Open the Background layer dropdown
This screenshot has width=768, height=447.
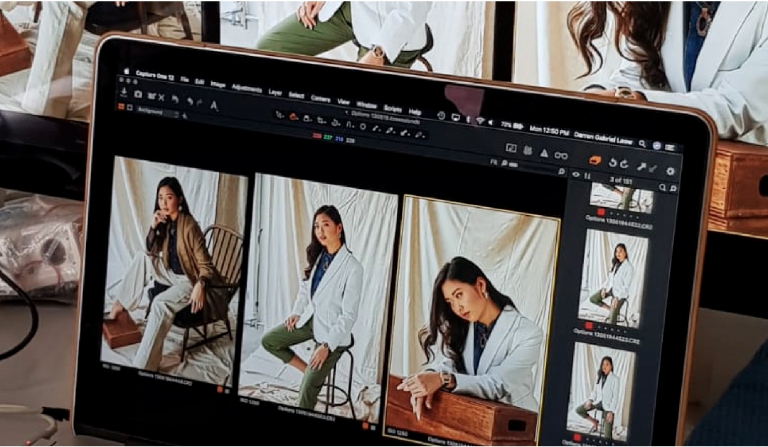pyautogui.click(x=157, y=112)
